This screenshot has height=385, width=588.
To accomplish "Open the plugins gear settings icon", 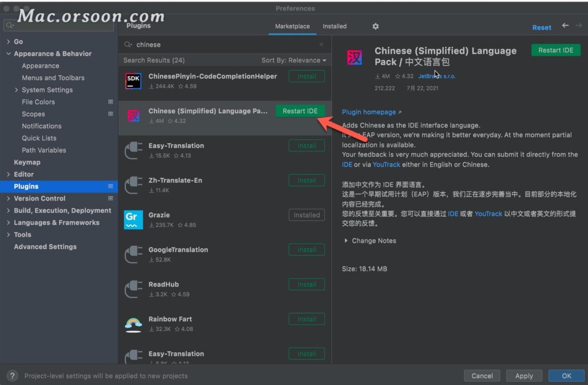I will click(x=375, y=26).
